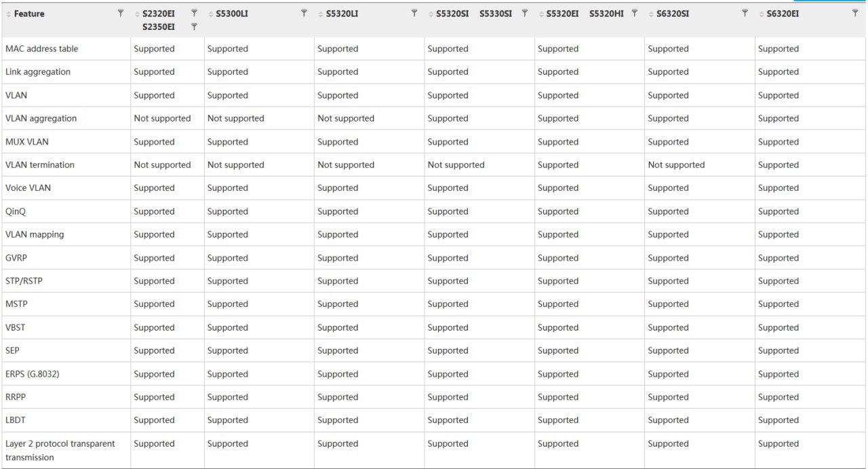Click the filter funnel next to S5320HI
Viewport: 868px width, 469px height.
[x=635, y=13]
